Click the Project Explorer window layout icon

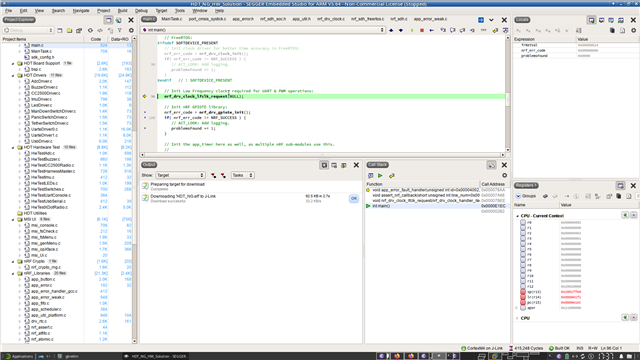click(x=109, y=20)
